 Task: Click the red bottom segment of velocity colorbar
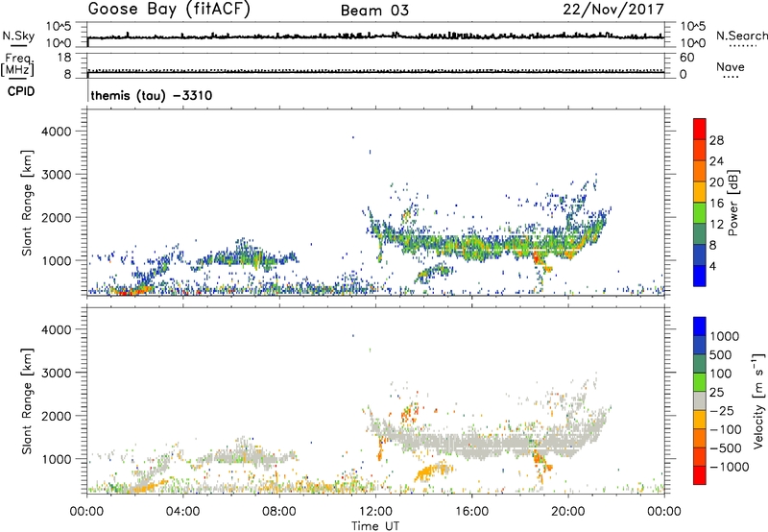700,475
